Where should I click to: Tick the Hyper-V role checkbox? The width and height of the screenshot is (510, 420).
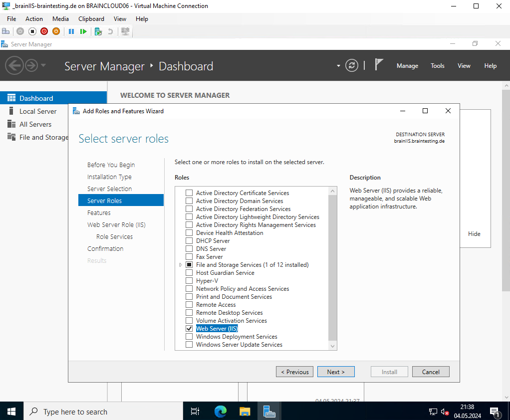click(x=189, y=280)
